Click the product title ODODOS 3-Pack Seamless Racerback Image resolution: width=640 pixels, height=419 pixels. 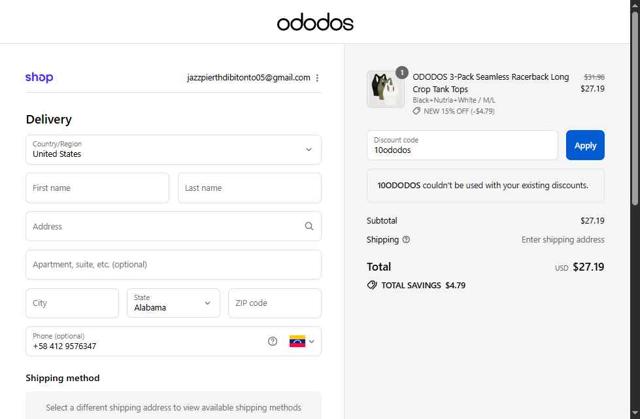[x=491, y=83]
